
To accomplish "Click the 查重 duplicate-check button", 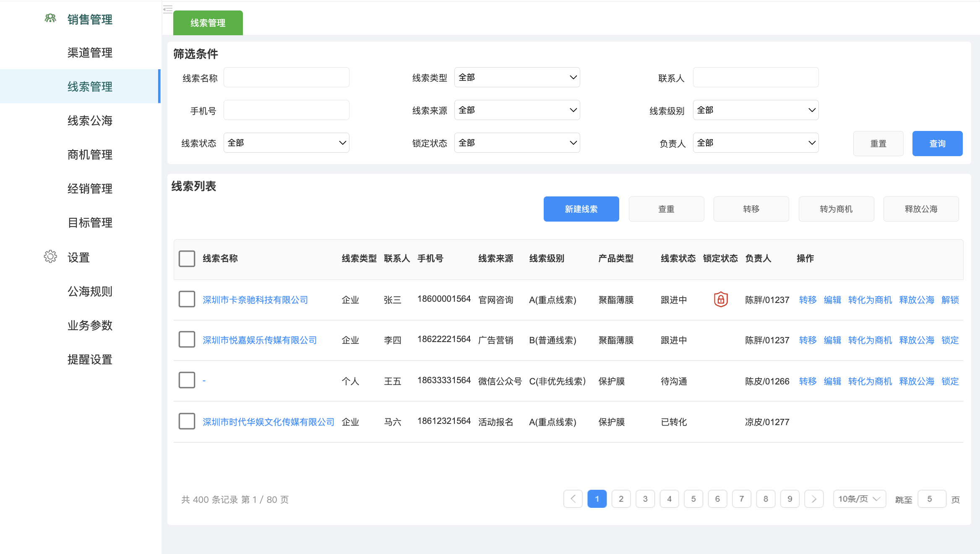I will pyautogui.click(x=667, y=209).
